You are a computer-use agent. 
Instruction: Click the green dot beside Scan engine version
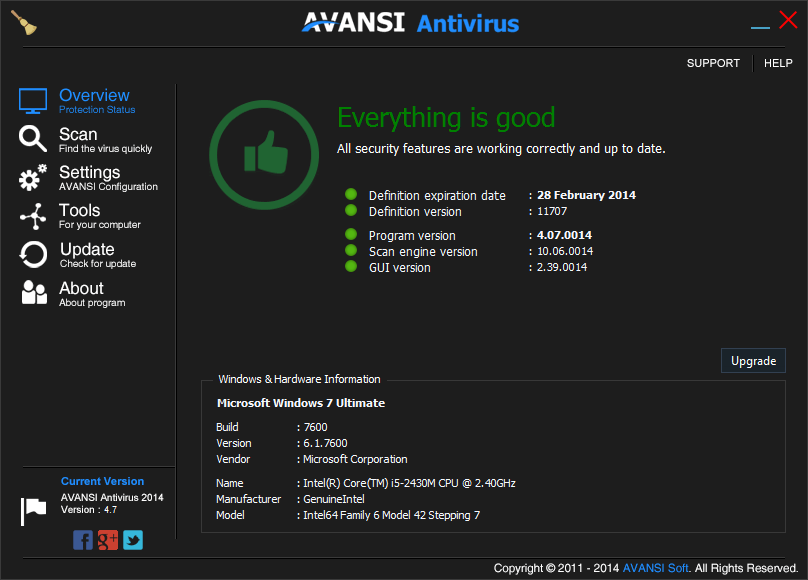(351, 250)
